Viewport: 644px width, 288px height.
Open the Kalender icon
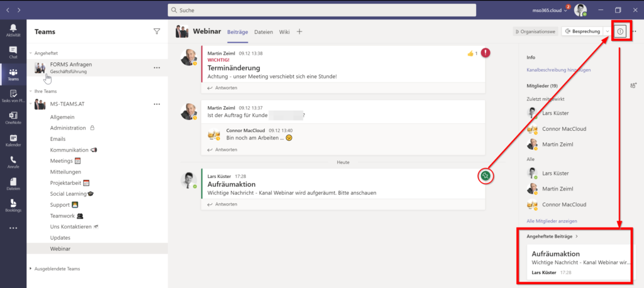pos(13,140)
